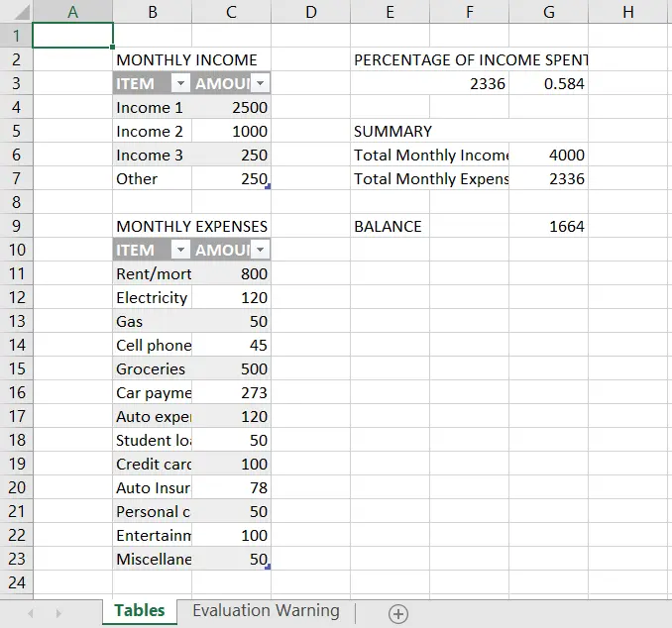
Task: Select column B header
Action: 153,12
